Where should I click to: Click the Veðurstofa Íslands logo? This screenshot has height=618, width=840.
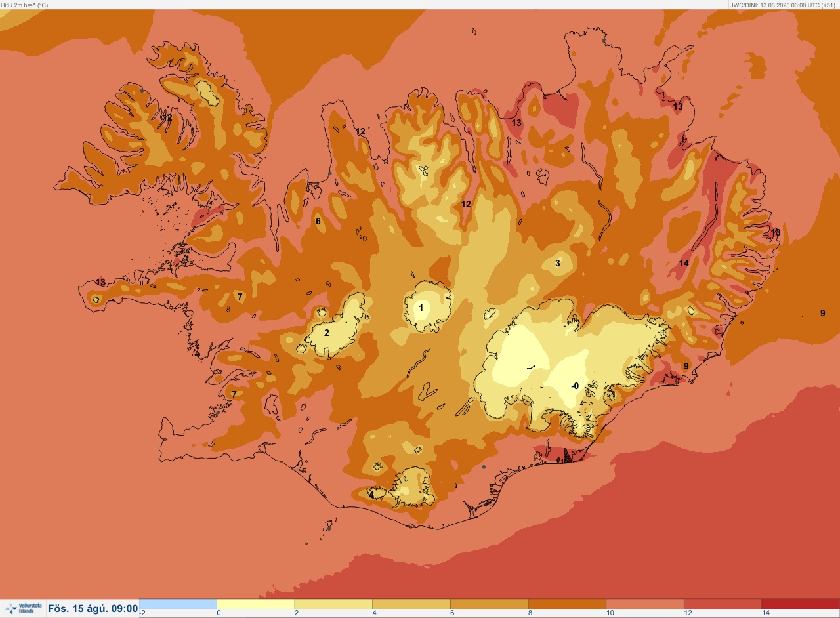[x=22, y=609]
